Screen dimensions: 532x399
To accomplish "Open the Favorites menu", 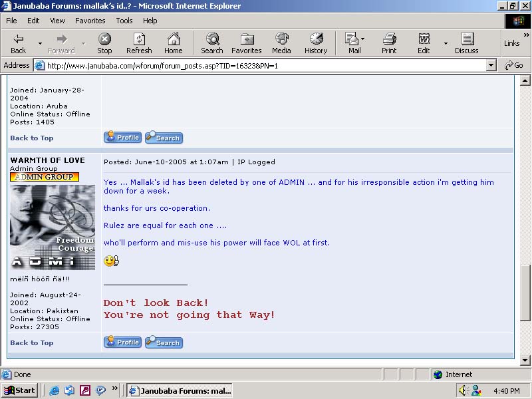I will click(90, 21).
